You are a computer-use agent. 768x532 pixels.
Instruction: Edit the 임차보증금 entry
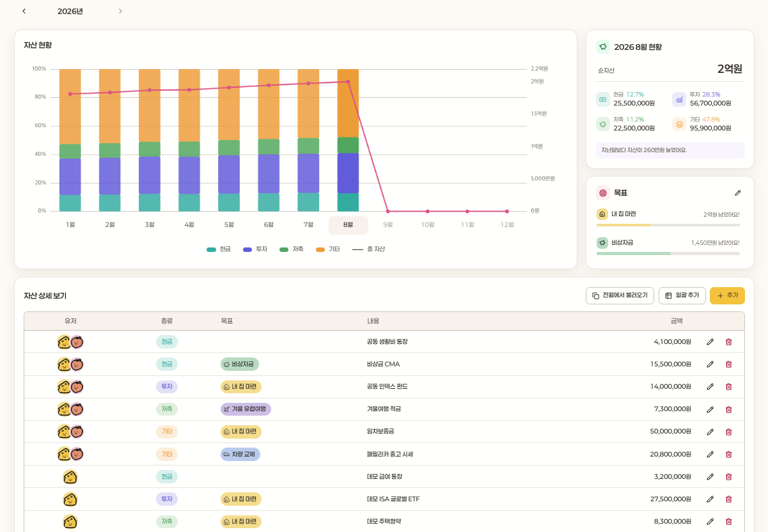coord(710,432)
